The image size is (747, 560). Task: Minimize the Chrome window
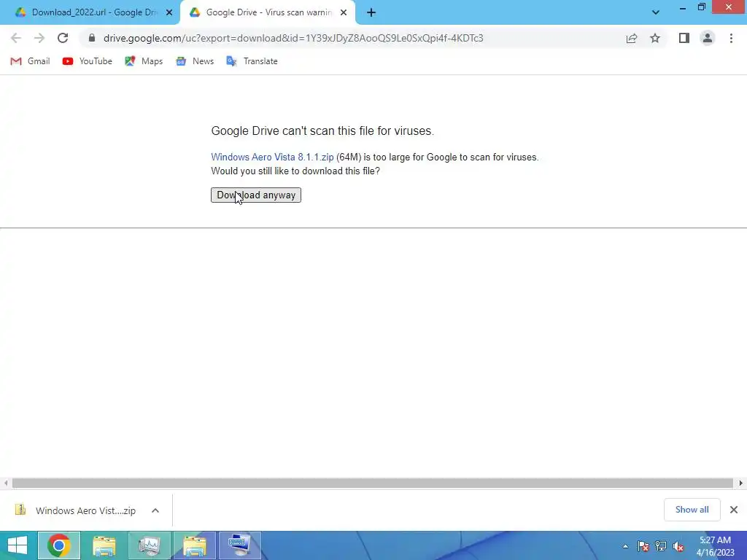pyautogui.click(x=682, y=7)
